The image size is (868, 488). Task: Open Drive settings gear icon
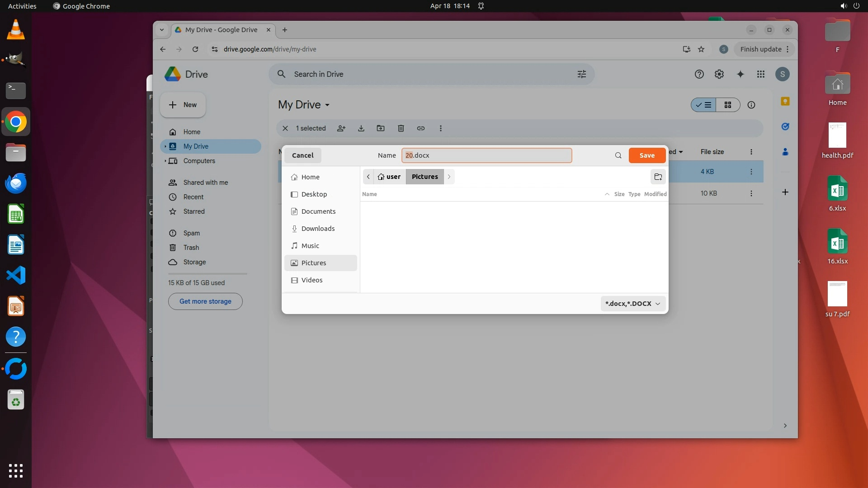tap(719, 74)
